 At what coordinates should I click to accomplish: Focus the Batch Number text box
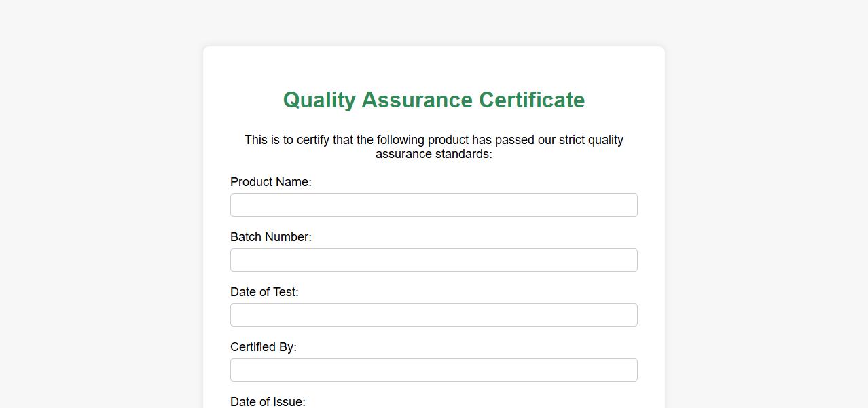433,260
